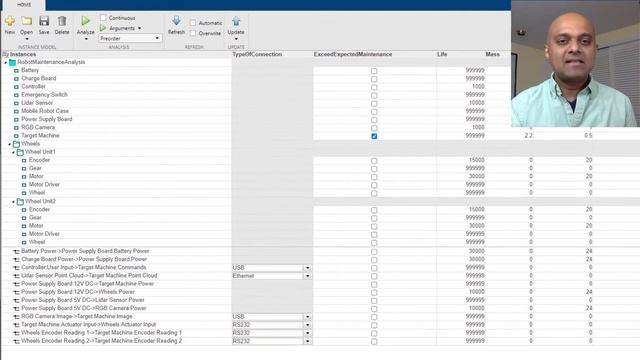Open the Open button dropdown arrow
This screenshot has height=360, width=640.
coord(27,39)
